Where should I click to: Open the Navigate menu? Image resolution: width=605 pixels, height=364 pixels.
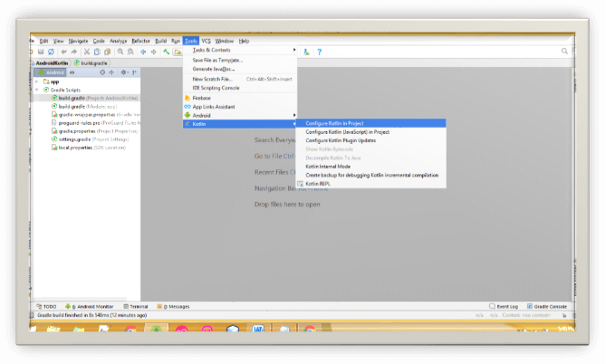point(78,41)
